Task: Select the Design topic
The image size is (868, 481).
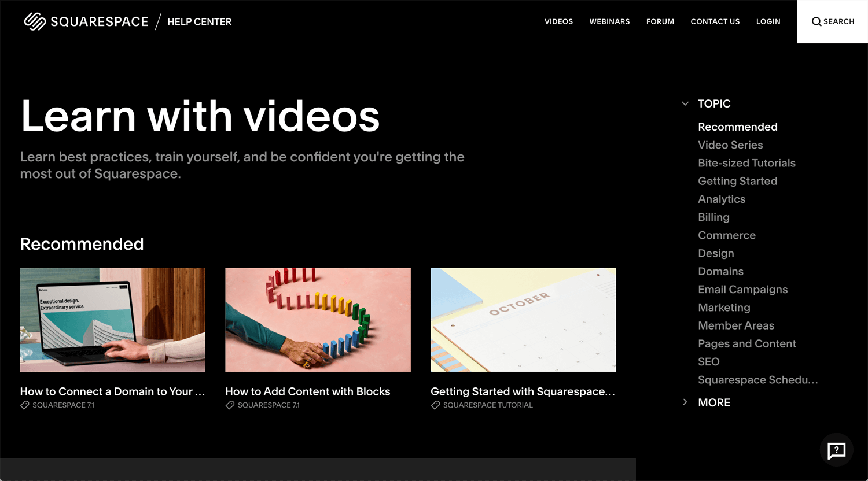Action: click(716, 253)
